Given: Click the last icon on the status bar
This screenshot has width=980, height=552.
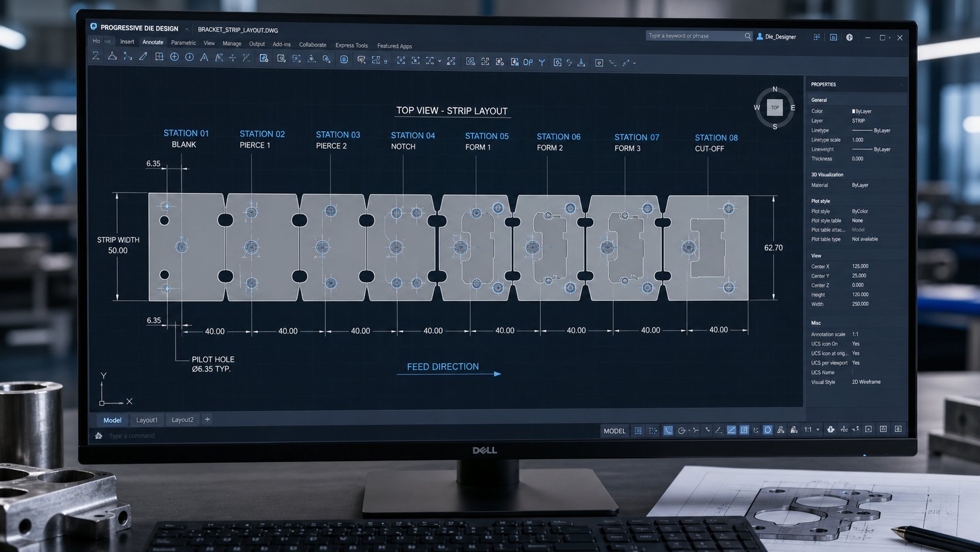Looking at the screenshot, I should pyautogui.click(x=898, y=429).
